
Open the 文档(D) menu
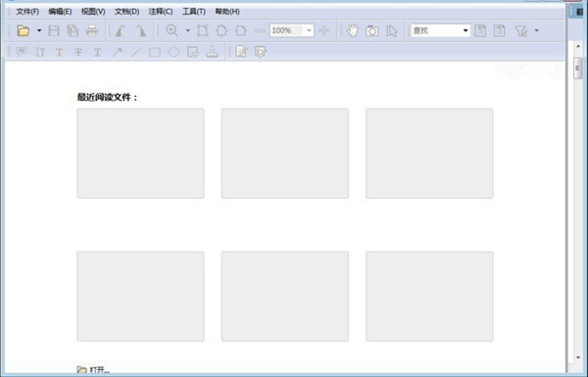coord(126,12)
